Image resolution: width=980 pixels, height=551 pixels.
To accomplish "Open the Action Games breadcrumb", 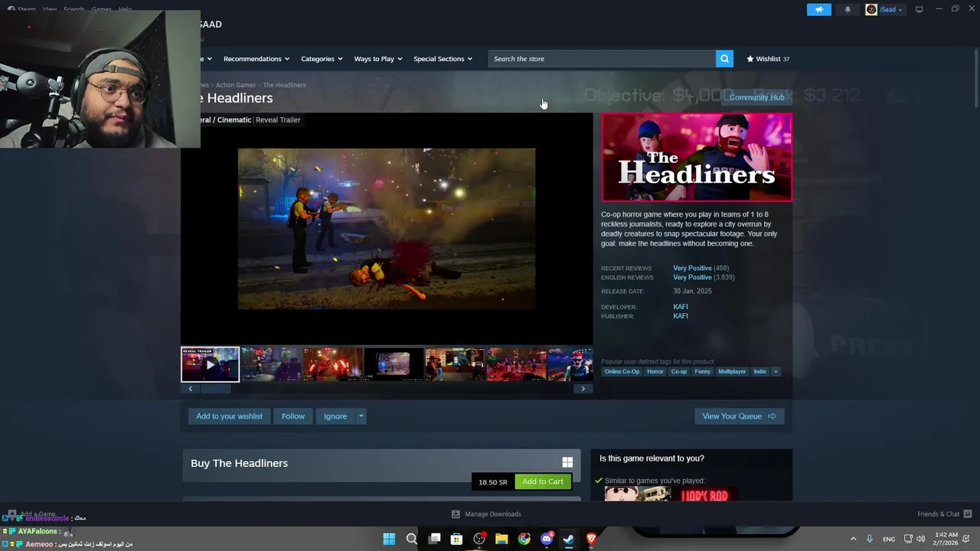I will pyautogui.click(x=236, y=85).
